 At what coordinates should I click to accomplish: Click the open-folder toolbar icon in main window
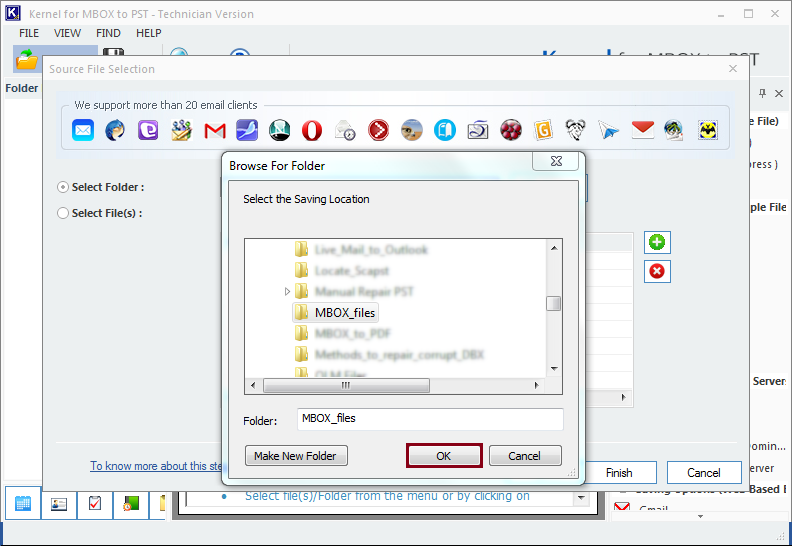coord(27,59)
